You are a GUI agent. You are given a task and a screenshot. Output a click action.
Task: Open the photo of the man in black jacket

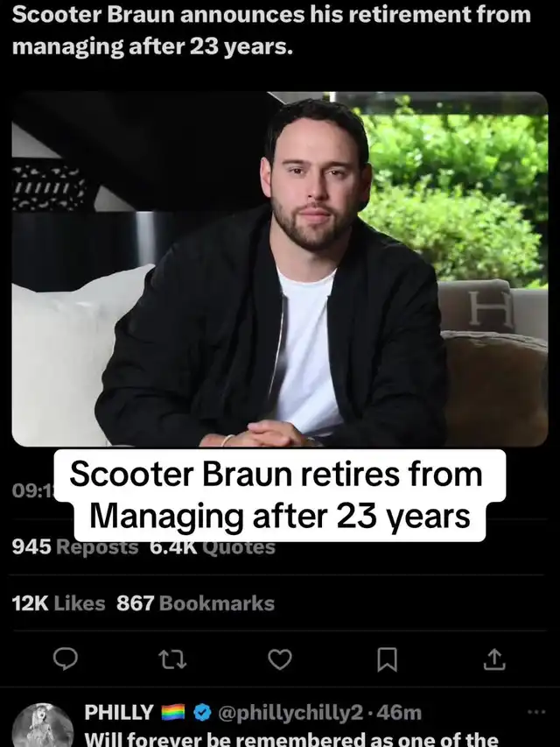click(279, 269)
